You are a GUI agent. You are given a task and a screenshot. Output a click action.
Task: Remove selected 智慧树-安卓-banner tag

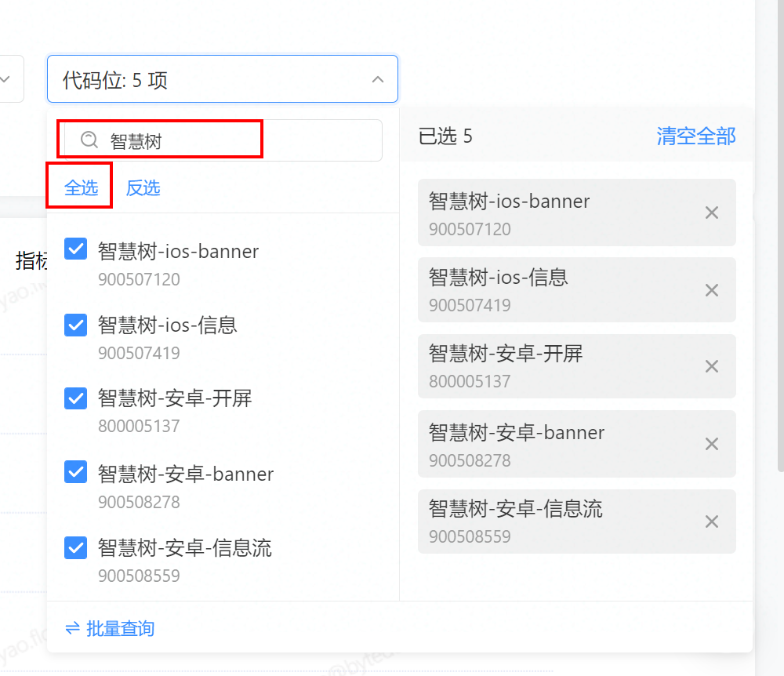tap(712, 444)
